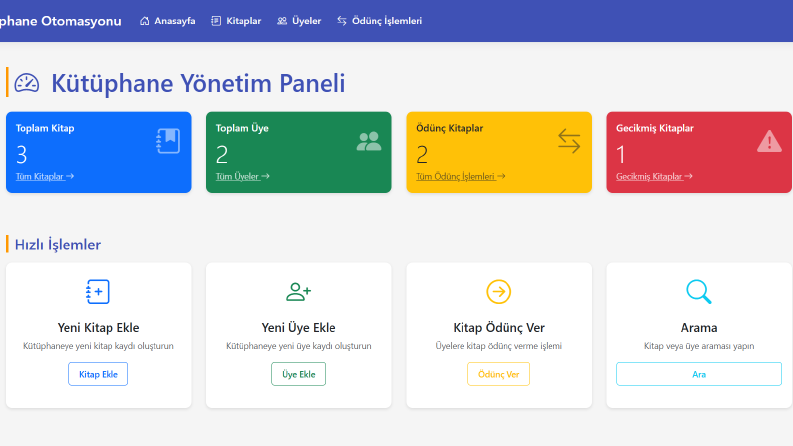Screen dimensions: 793x446
Task: Click the add-person icon above Yeni Üye Ekle
Action: (298, 291)
